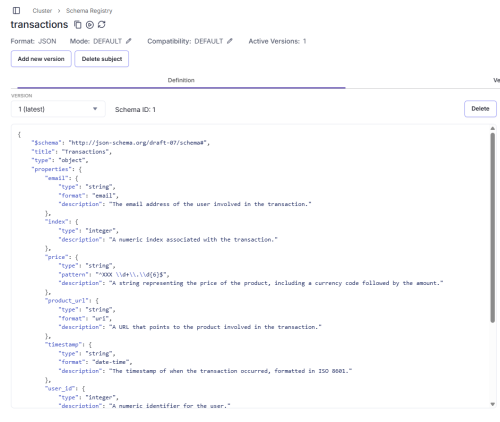Click the breadcrumb chevron separator
500x422 pixels.
[59, 11]
